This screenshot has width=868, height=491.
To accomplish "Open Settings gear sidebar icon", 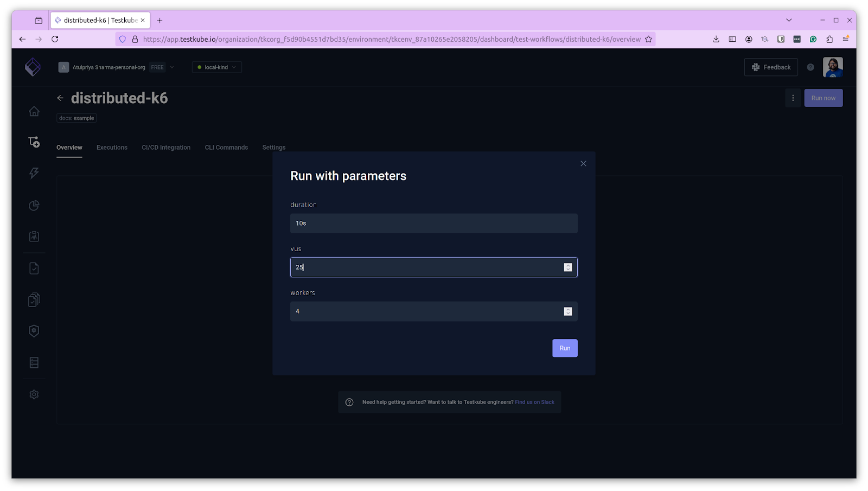I will point(34,394).
